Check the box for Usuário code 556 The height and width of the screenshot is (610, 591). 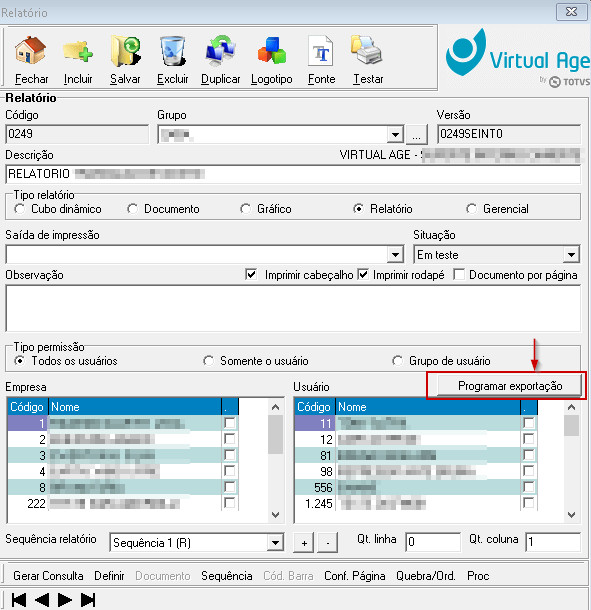point(528,487)
